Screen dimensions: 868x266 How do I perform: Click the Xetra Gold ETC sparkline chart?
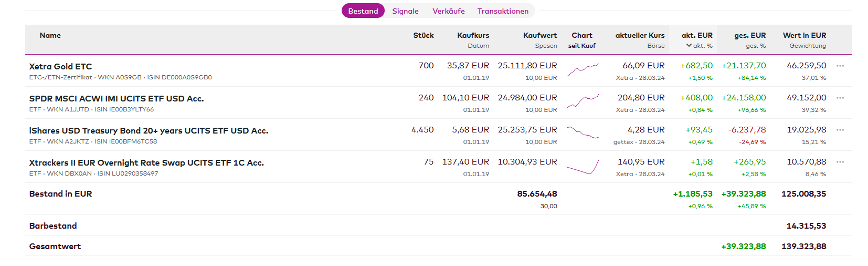[583, 69]
